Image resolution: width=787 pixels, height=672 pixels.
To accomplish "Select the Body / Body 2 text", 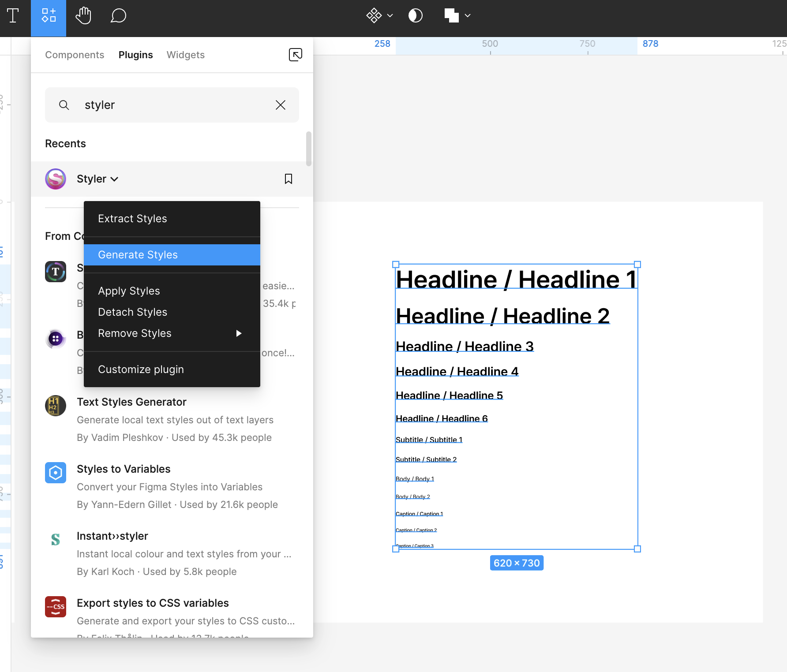I will (413, 497).
